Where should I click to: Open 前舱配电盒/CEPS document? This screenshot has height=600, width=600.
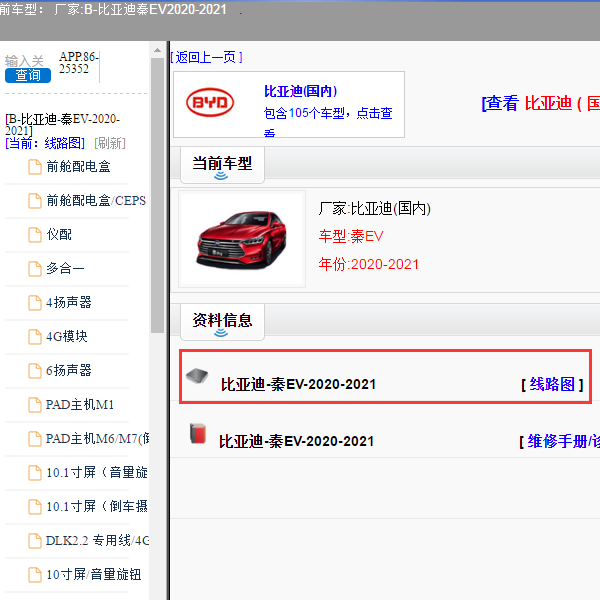(96, 201)
